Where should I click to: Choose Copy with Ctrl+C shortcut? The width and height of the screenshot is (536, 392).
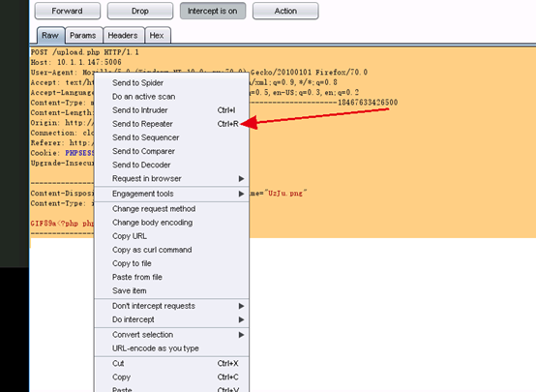171,377
